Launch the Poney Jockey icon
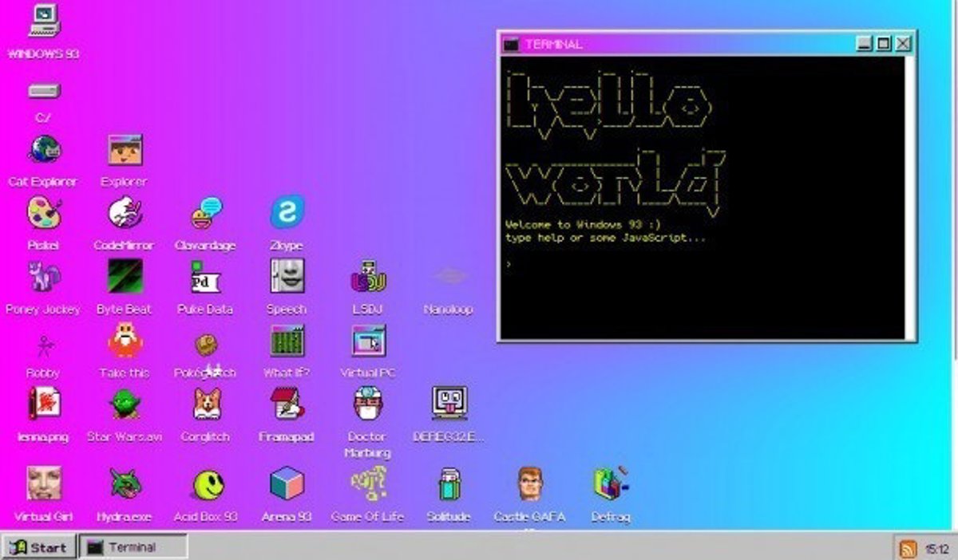This screenshot has height=560, width=958. (43, 277)
